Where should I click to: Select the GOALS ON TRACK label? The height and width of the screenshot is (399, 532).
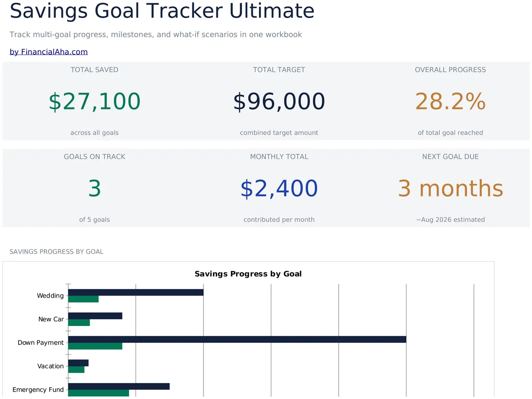(x=94, y=156)
